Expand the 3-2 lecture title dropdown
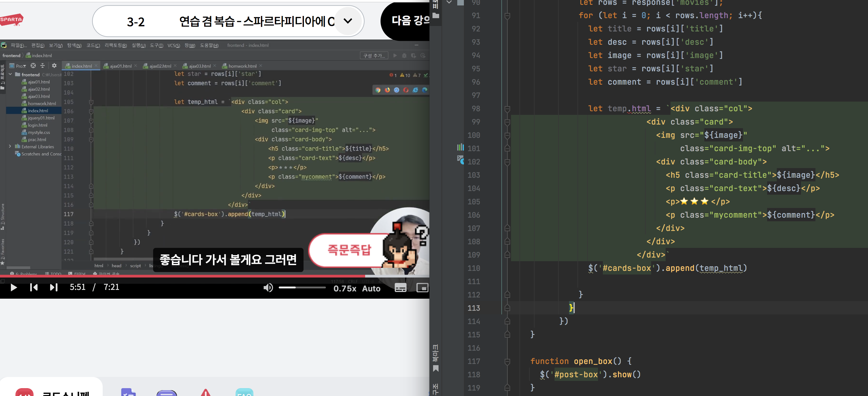 point(348,21)
